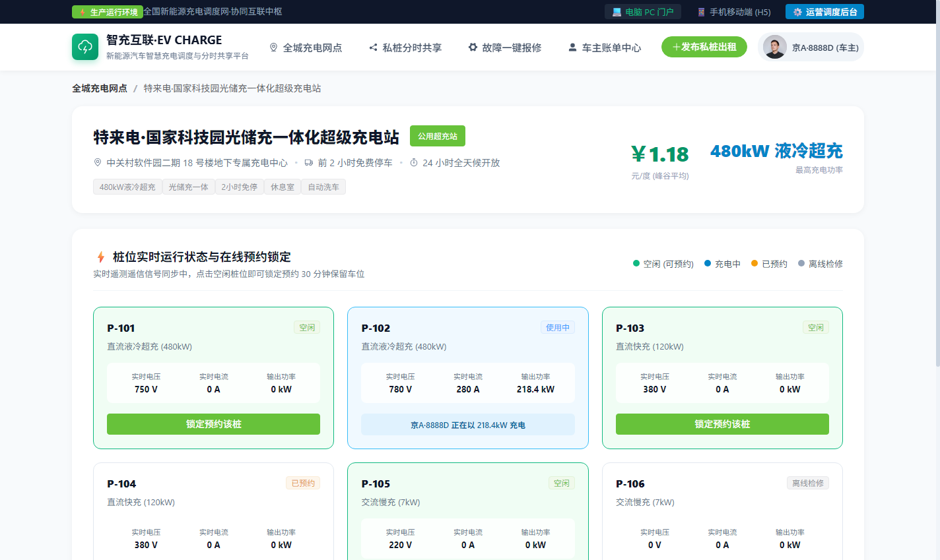Click the user avatar photo
The height and width of the screenshot is (560, 940).
[774, 47]
